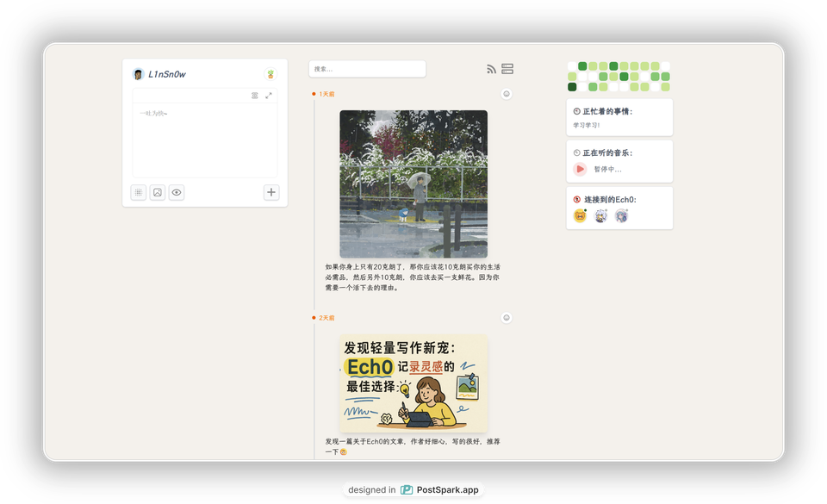Click the server panel icon beside RSS
This screenshot has width=827, height=504.
(507, 69)
